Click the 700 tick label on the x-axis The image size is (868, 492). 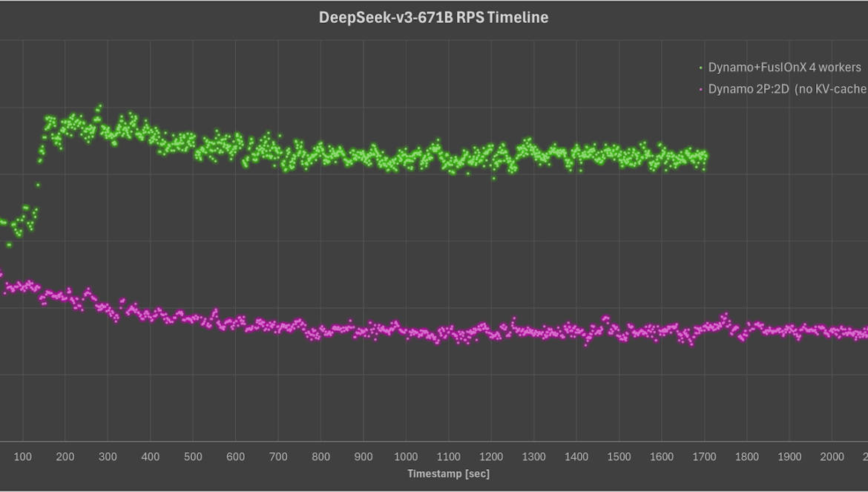tap(278, 456)
